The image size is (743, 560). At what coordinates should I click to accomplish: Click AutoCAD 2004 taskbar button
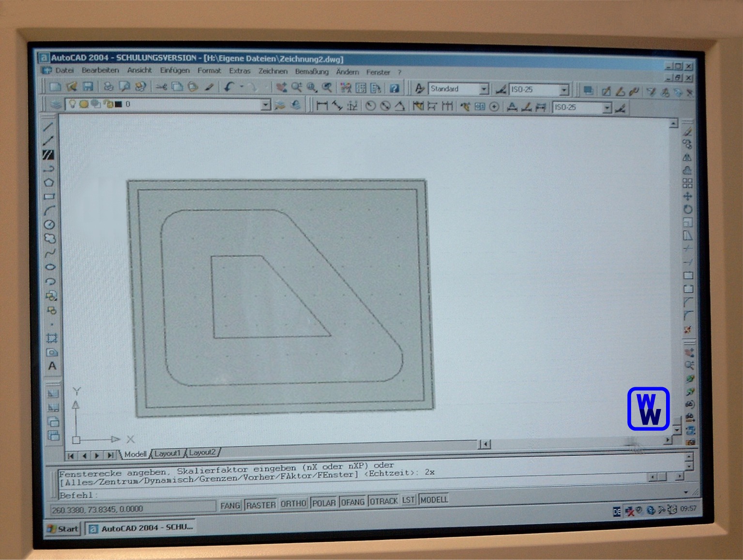141,528
